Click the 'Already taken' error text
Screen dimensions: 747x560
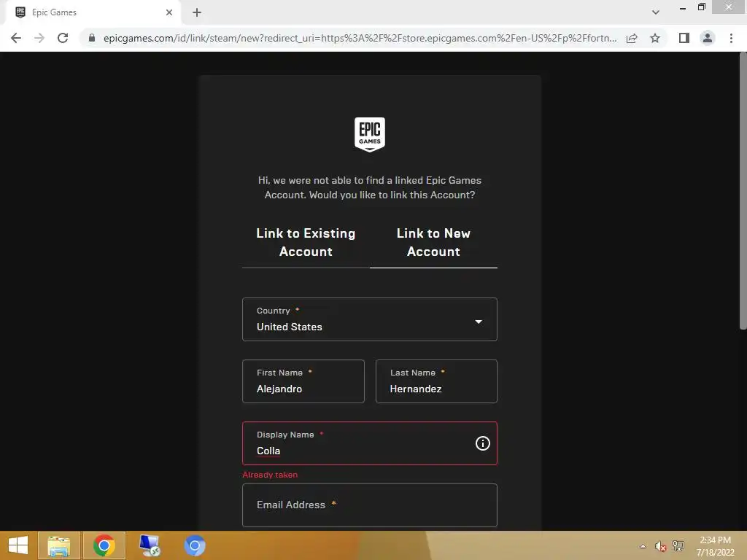[270, 475]
